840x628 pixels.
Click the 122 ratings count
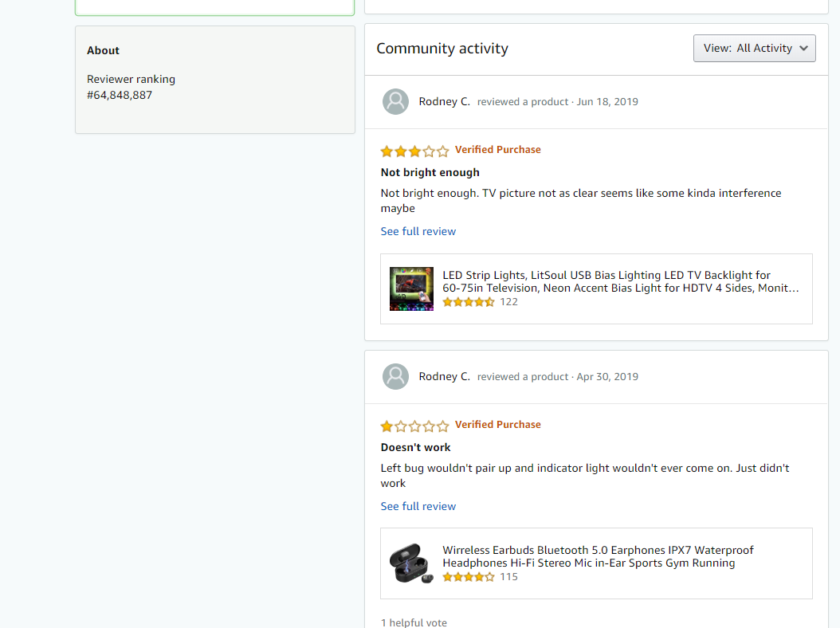click(x=508, y=302)
